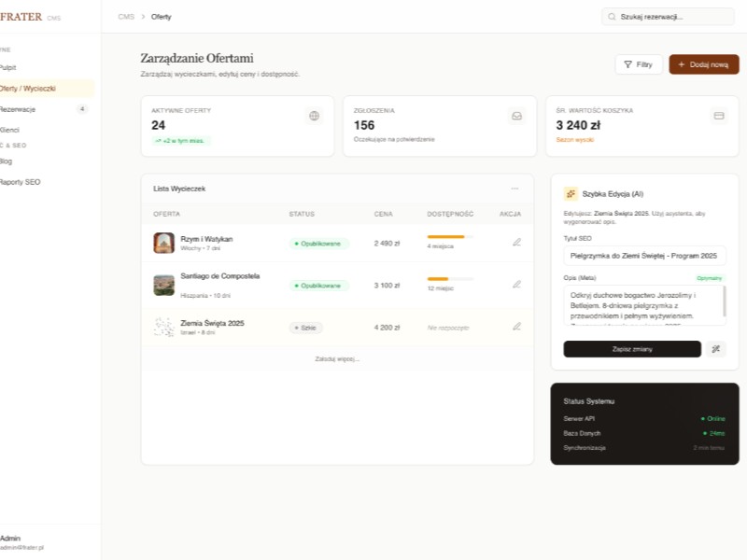Open the Pulpit sidebar item
The height and width of the screenshot is (560, 747).
coord(9,67)
